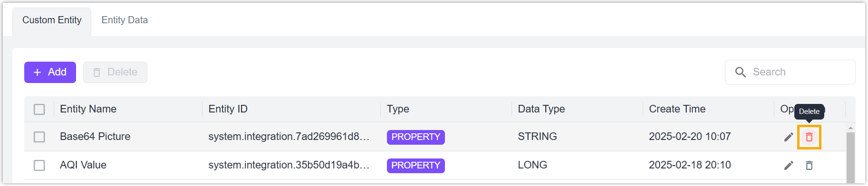Click the plus icon on Add button
The height and width of the screenshot is (186, 868).
[x=38, y=73]
